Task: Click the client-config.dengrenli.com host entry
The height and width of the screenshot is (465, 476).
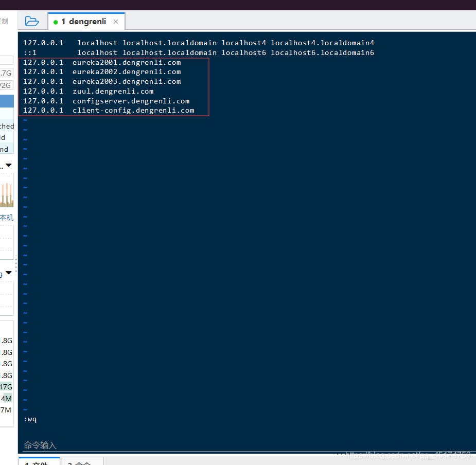Action: tap(133, 111)
